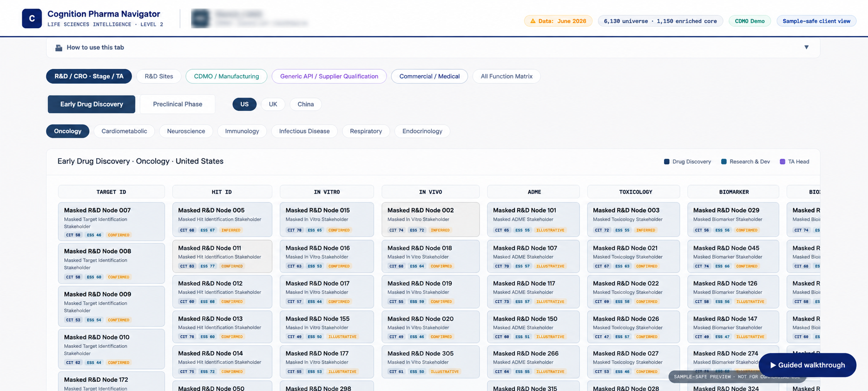
Task: Switch to the Commercial / Medical tab
Action: 429,76
